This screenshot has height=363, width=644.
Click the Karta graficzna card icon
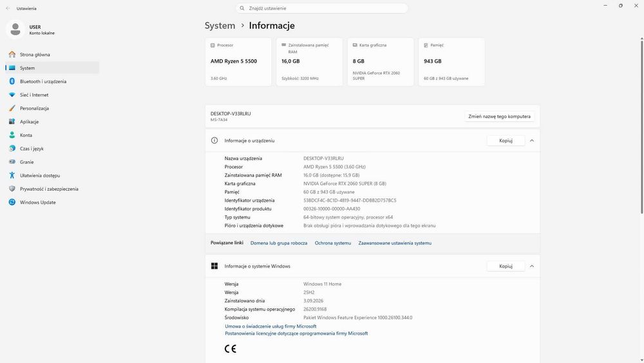[355, 45]
